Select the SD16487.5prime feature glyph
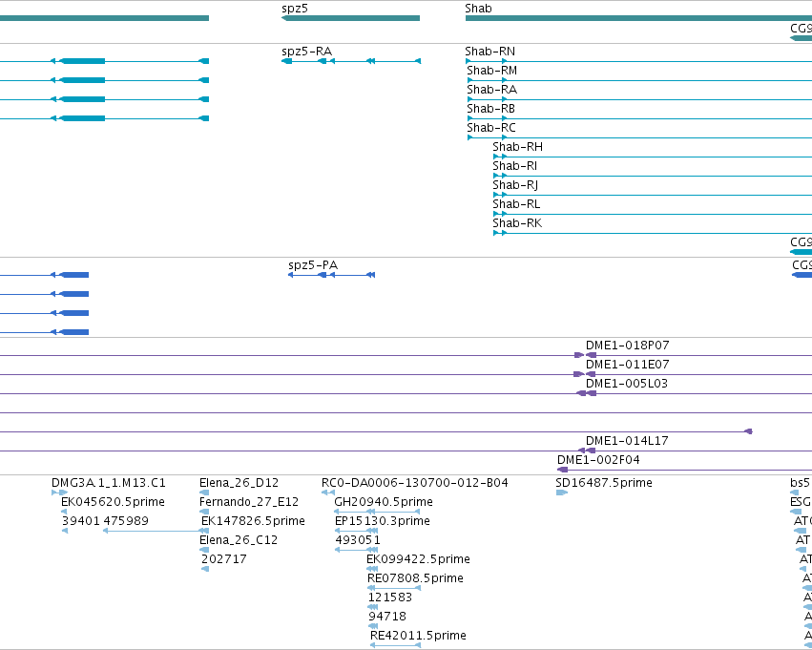Viewport: 812px width, 650px height. point(561,493)
